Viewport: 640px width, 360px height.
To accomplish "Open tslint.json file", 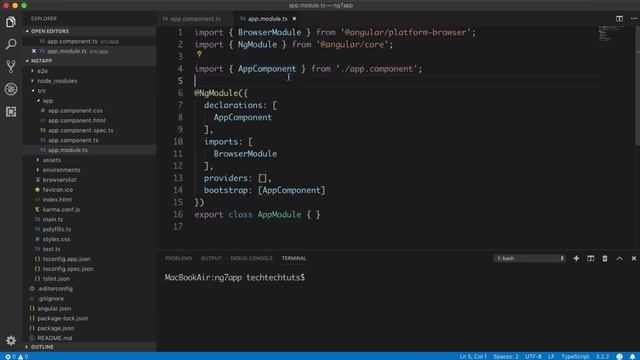I will click(x=56, y=279).
